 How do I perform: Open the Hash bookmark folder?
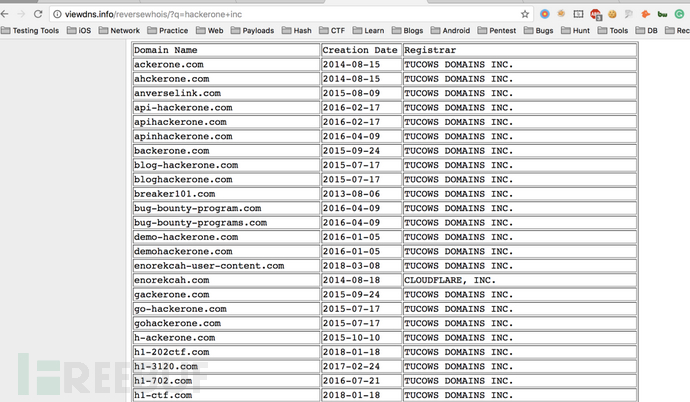coord(297,30)
